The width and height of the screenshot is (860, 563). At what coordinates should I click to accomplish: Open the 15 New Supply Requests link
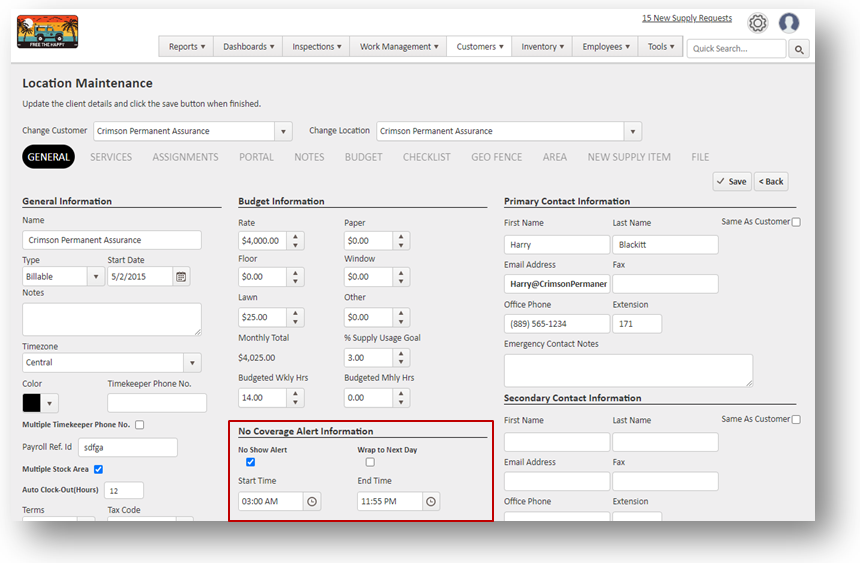pos(686,18)
